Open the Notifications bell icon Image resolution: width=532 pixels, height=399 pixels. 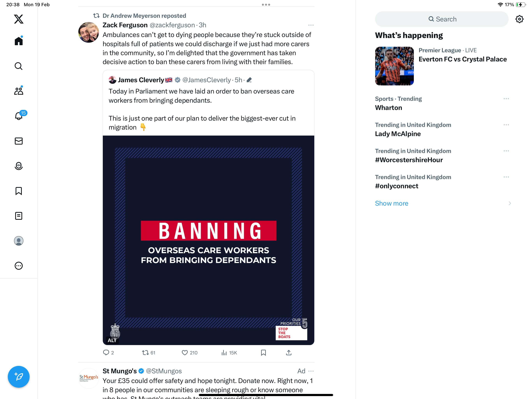point(19,116)
